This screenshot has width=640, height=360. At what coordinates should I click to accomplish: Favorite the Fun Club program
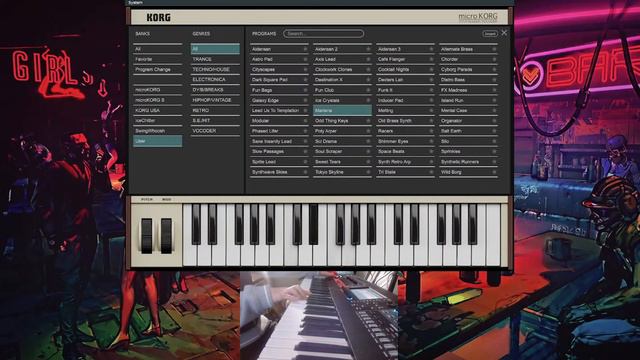point(368,90)
